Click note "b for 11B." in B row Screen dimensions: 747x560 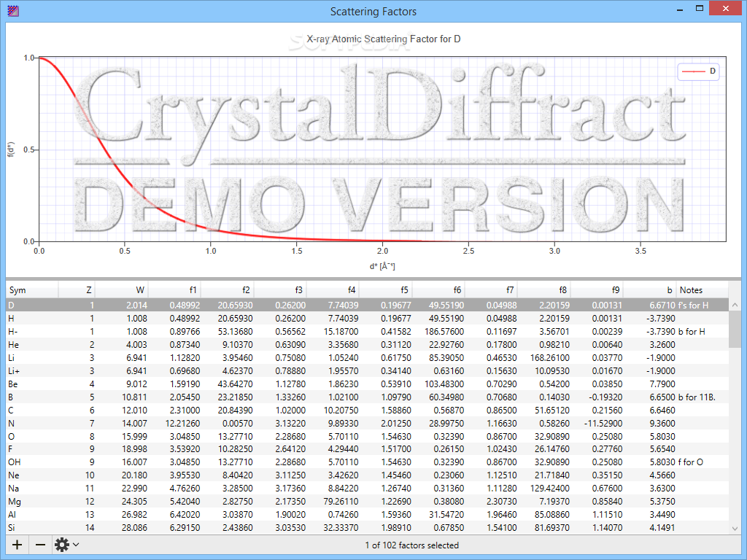(697, 397)
